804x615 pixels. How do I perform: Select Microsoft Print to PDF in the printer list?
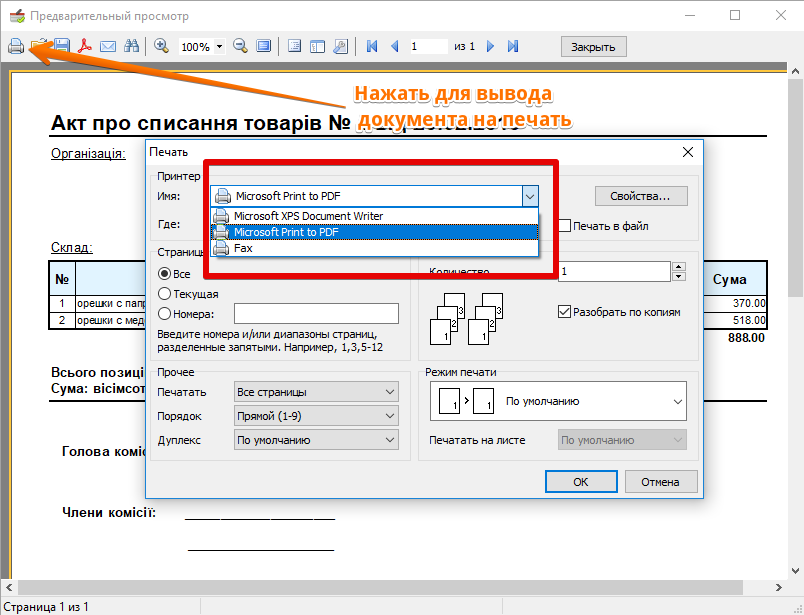click(x=375, y=232)
